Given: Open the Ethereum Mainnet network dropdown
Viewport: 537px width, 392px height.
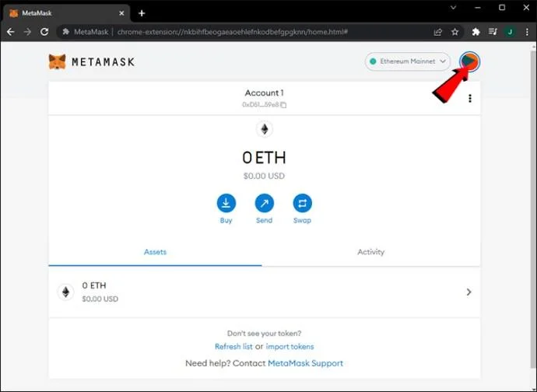Looking at the screenshot, I should (x=408, y=61).
